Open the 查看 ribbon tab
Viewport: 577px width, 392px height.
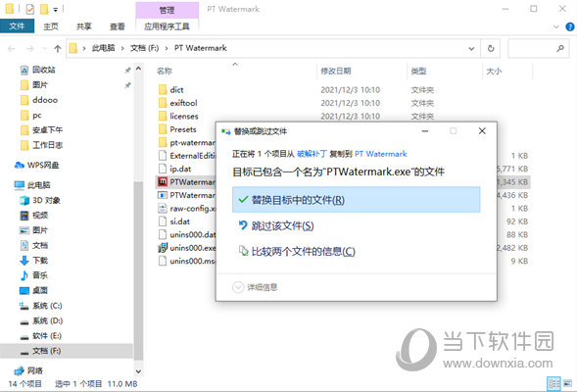point(117,26)
